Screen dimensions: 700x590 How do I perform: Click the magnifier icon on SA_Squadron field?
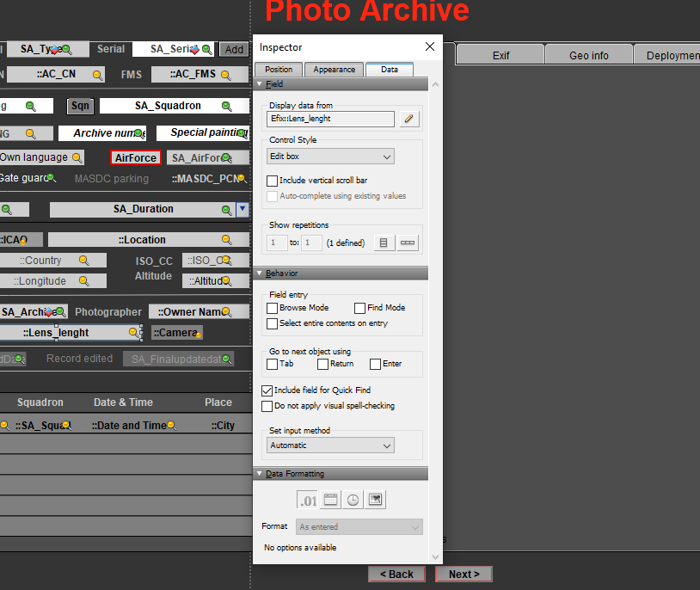(225, 106)
